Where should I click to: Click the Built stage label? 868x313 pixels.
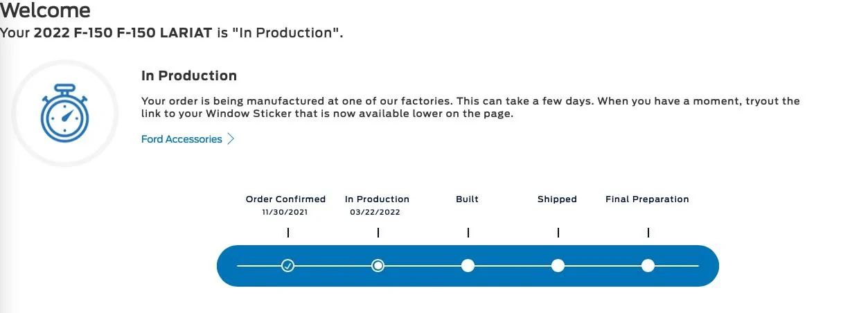(467, 199)
